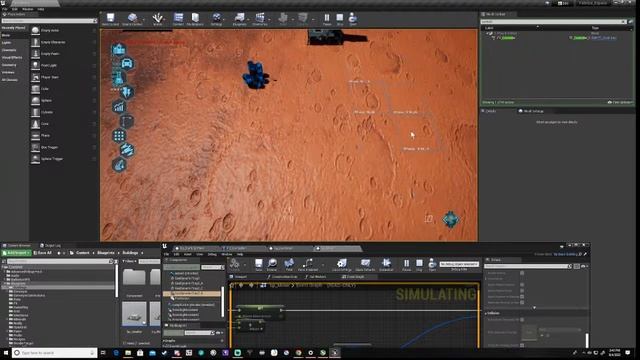This screenshot has height=360, width=640.
Task: Click Save in Blueprint editor toolbar
Action: (x=258, y=265)
